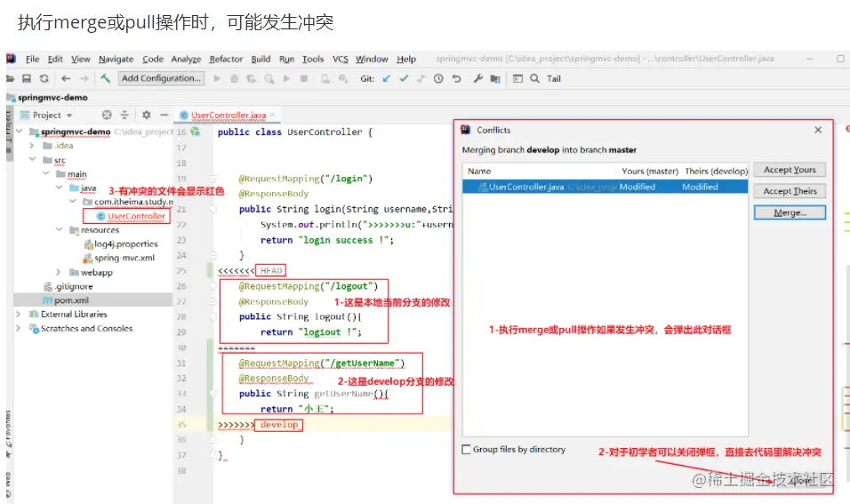This screenshot has height=504, width=850.
Task: Collapse the main folder node
Action: (45, 173)
